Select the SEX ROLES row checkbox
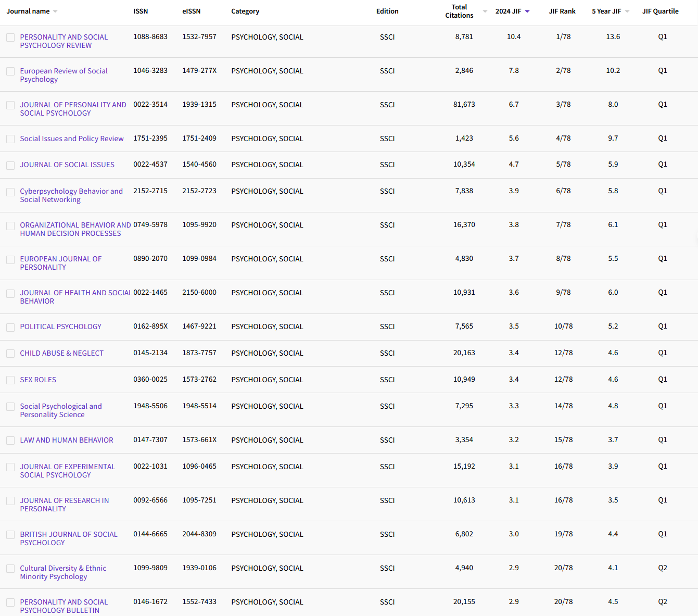The width and height of the screenshot is (698, 616). [10, 380]
